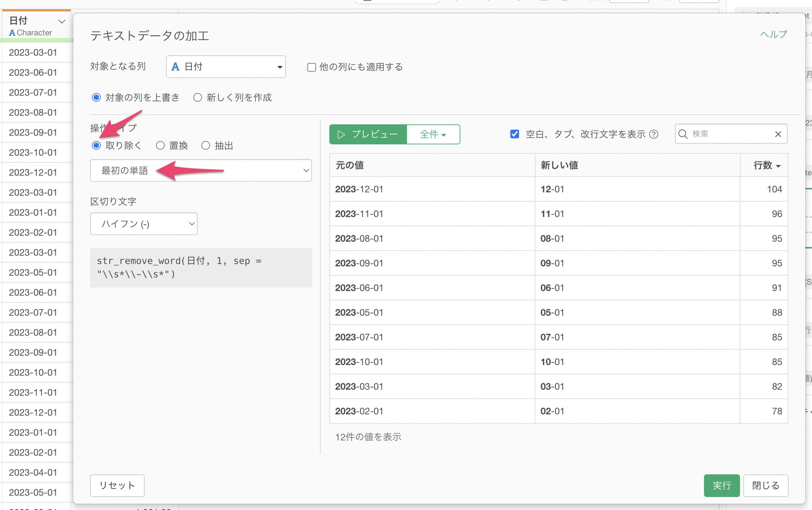Open the 全件 preview row-count dropdown
This screenshot has width=812, height=510.
tap(433, 134)
